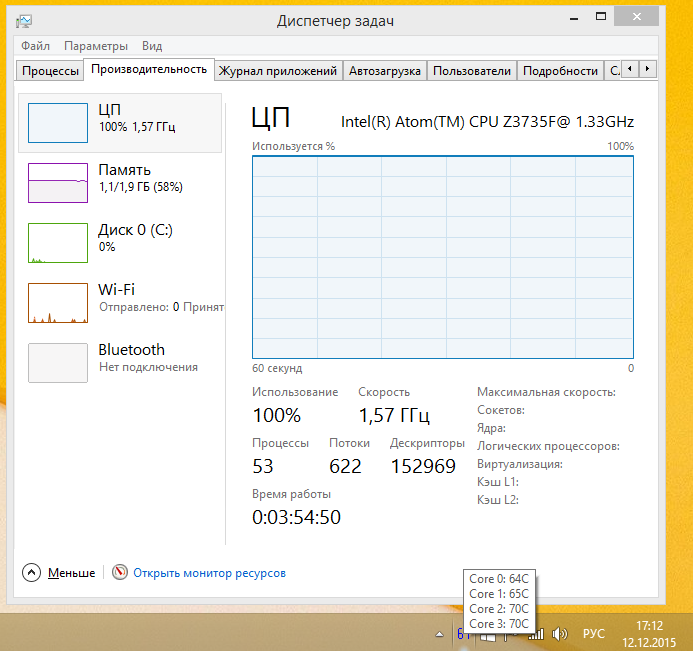Click the Память 1,1/1,9 ГБ (58%) label

pos(141,178)
